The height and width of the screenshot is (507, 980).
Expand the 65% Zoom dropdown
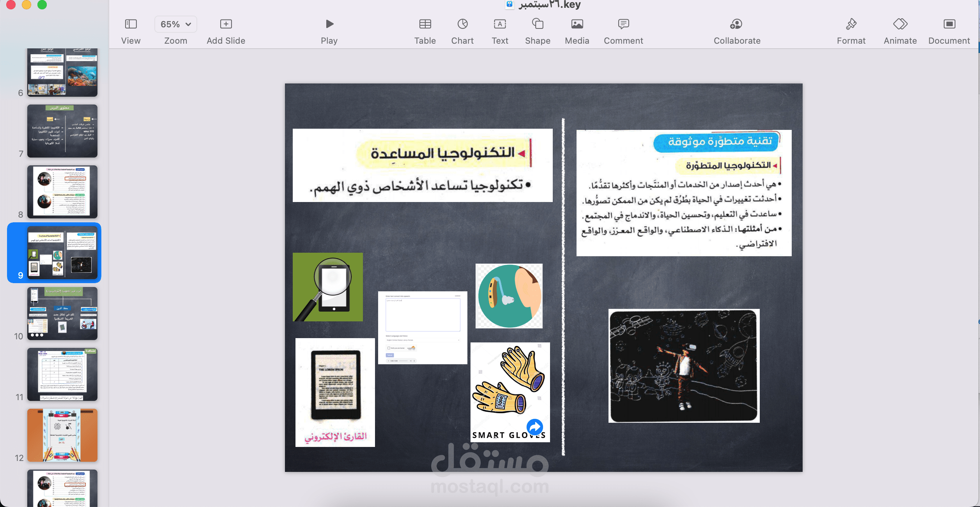click(x=175, y=24)
